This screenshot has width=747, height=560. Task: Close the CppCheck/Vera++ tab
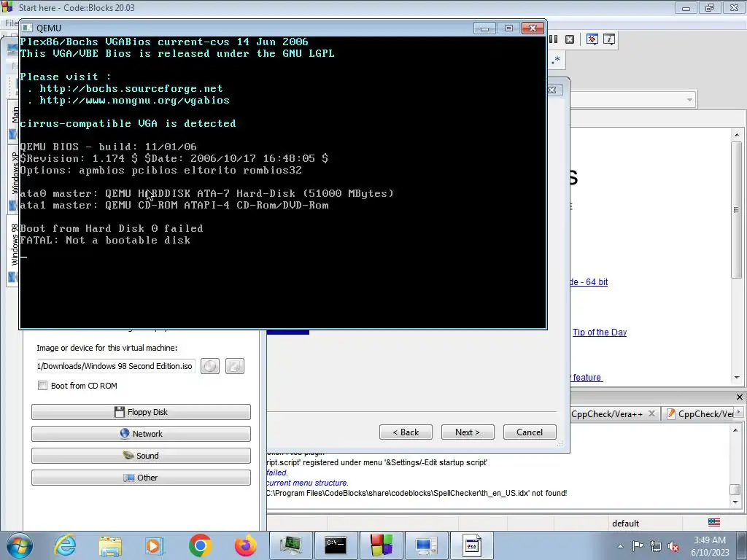pyautogui.click(x=651, y=413)
